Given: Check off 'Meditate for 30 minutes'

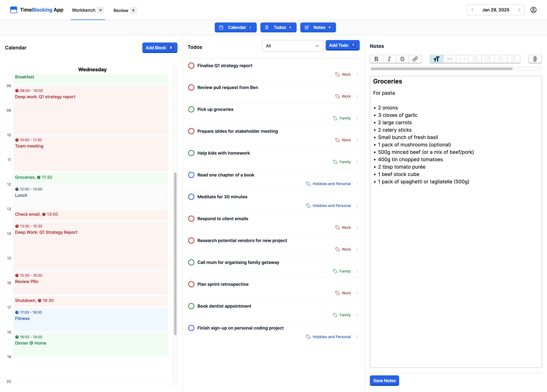Looking at the screenshot, I should pos(191,197).
